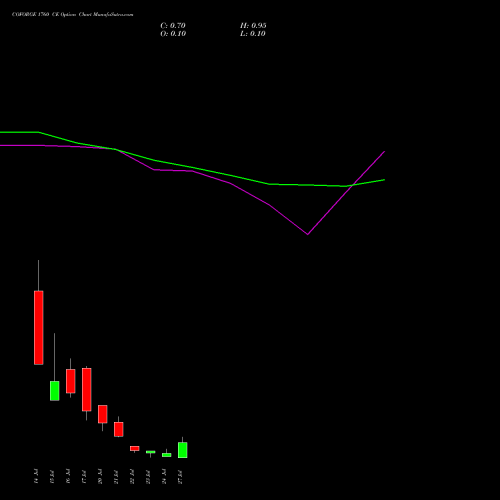Screen dimensions: 500x500
Task: Click the 27 Jul date axis label
Action: [x=180, y=477]
